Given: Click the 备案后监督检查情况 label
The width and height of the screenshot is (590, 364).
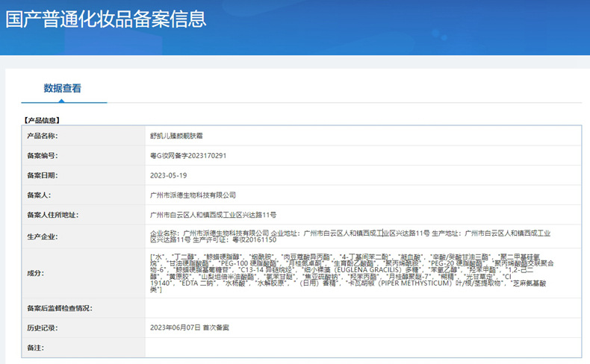Looking at the screenshot, I should (x=60, y=308).
